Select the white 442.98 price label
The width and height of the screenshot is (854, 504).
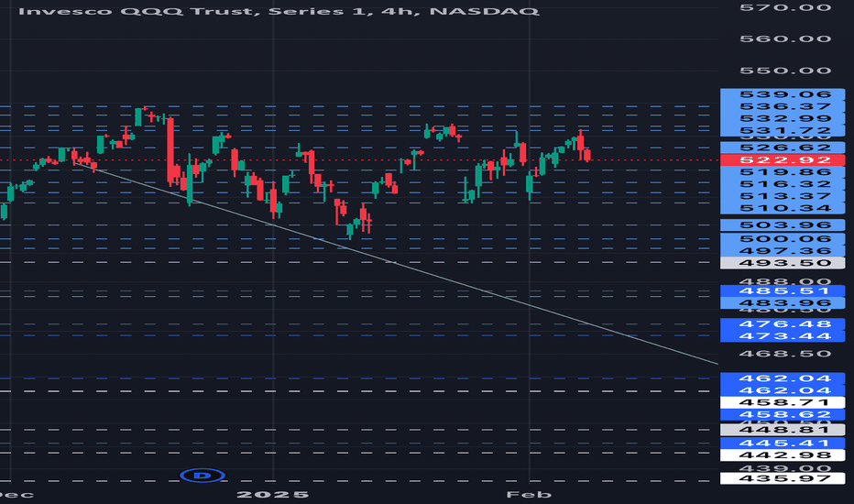pyautogui.click(x=783, y=455)
